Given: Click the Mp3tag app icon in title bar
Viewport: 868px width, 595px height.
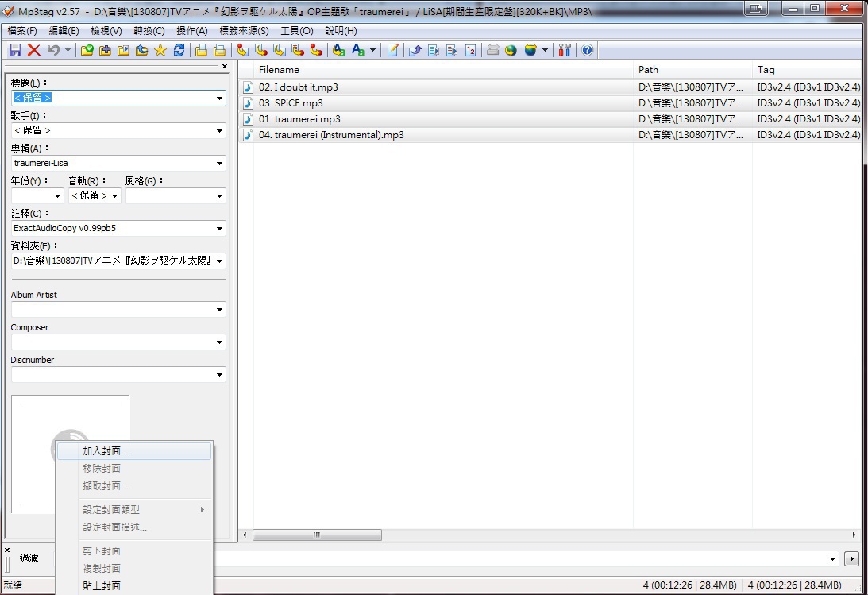Looking at the screenshot, I should 9,10.
